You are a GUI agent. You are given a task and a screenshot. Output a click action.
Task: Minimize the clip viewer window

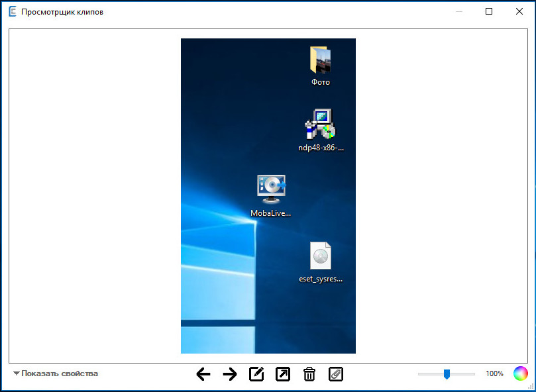(x=459, y=12)
